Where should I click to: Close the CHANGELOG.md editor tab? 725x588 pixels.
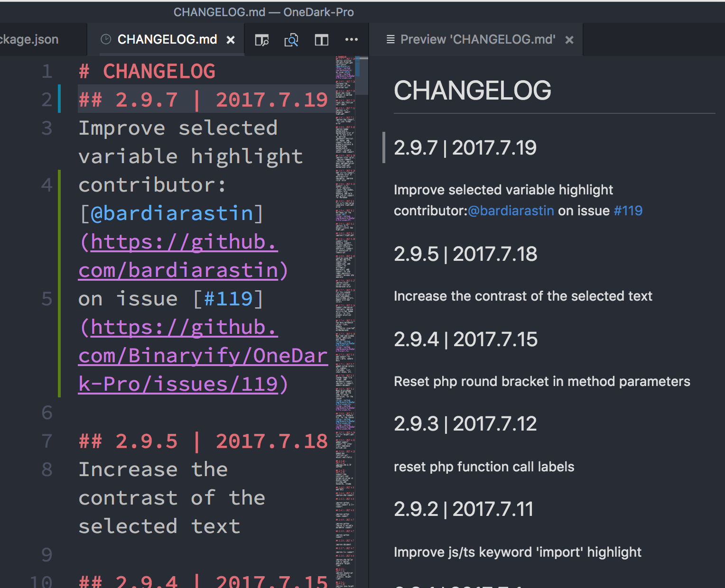click(231, 40)
